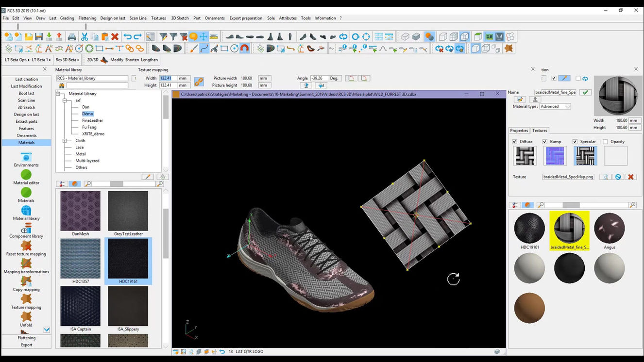
Task: Collapse the Material Library tree root
Action: pos(57,94)
